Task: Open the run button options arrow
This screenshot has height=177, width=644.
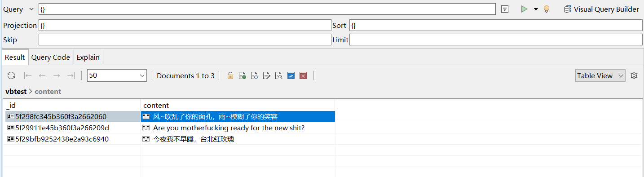Action: coord(536,9)
